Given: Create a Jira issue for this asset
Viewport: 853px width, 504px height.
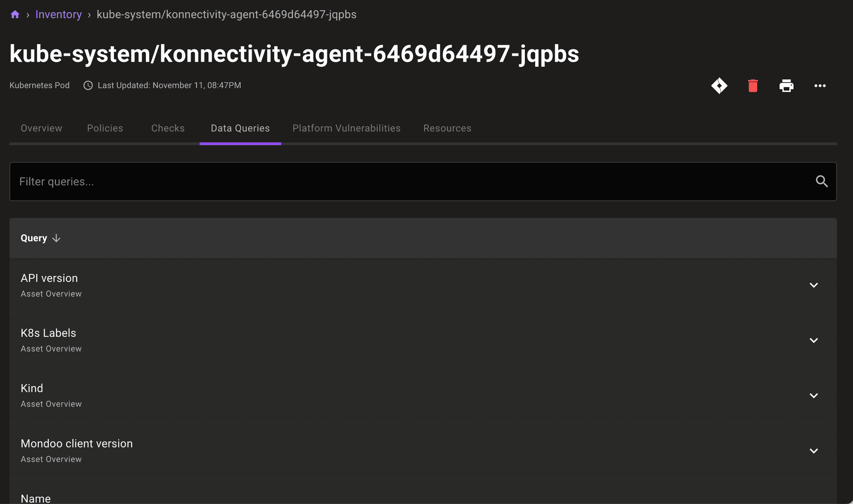Looking at the screenshot, I should tap(719, 85).
